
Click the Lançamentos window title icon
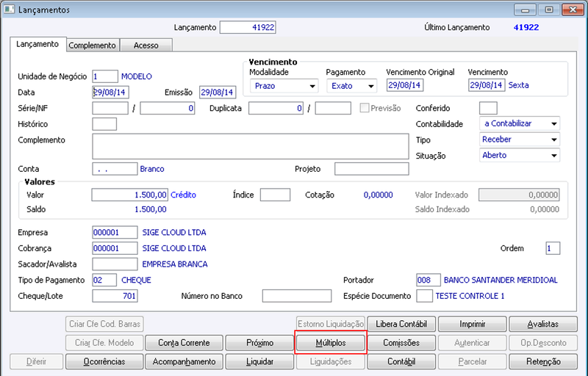(9, 9)
